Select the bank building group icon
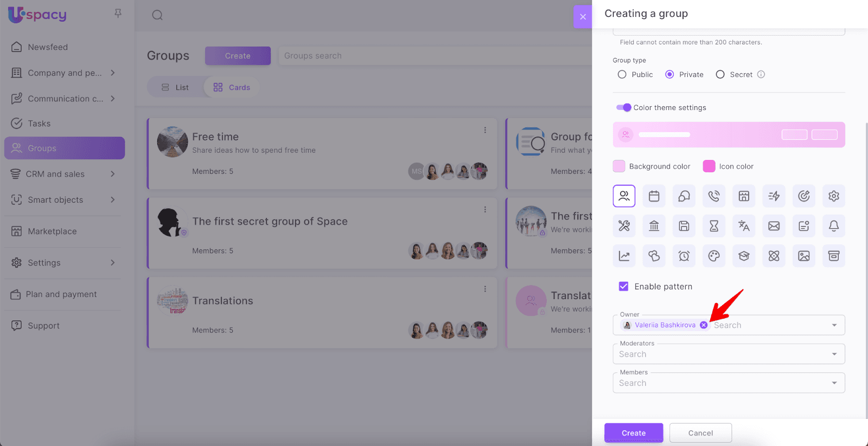The width and height of the screenshot is (868, 446). [654, 226]
